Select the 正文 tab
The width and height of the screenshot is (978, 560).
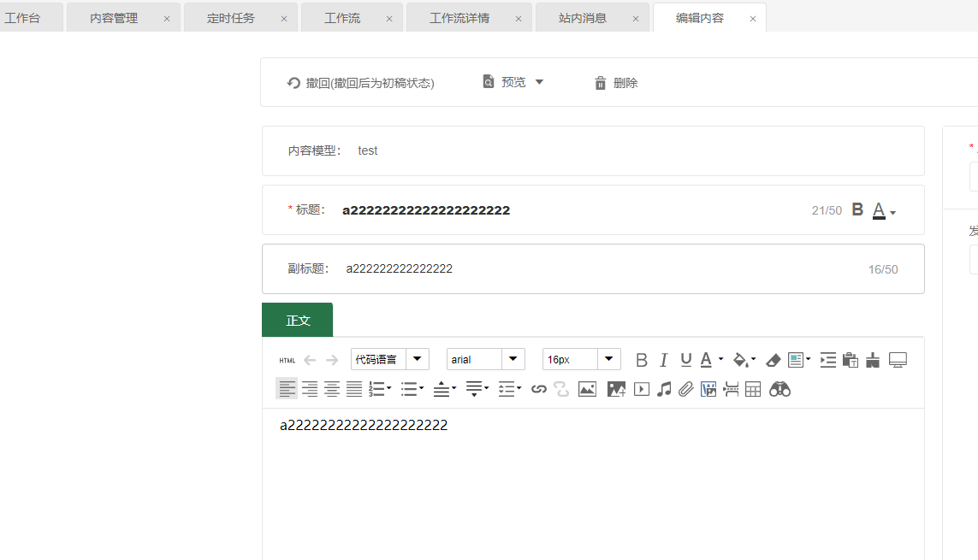point(298,320)
